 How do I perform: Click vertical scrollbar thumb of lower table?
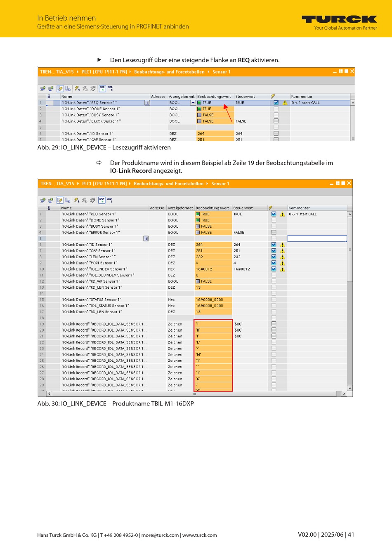[350, 250]
